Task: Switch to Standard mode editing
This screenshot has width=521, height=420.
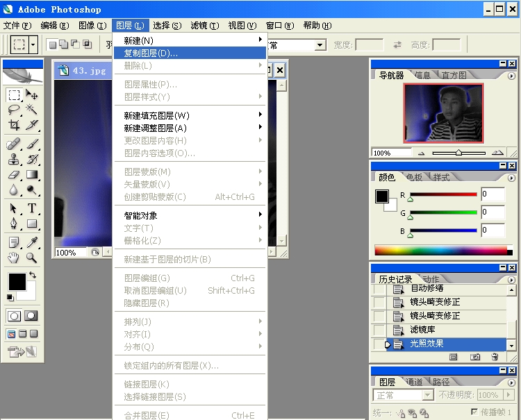Action: [x=14, y=316]
